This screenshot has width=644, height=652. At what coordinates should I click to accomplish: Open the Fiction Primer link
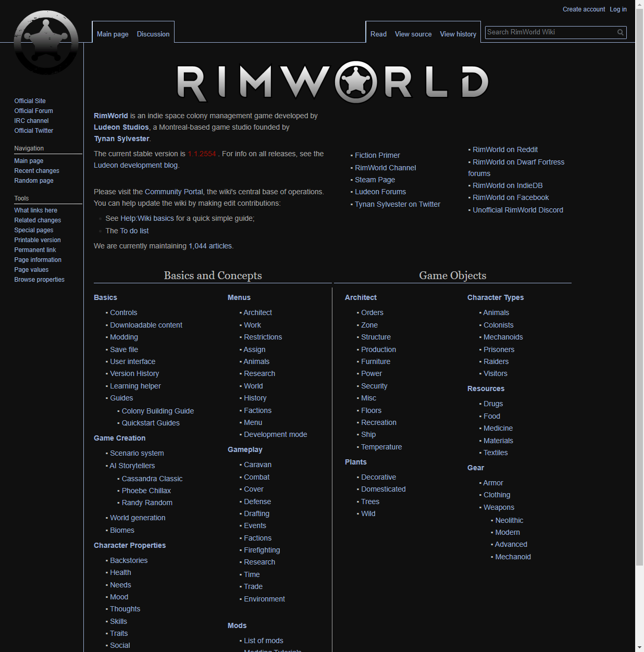pos(377,155)
